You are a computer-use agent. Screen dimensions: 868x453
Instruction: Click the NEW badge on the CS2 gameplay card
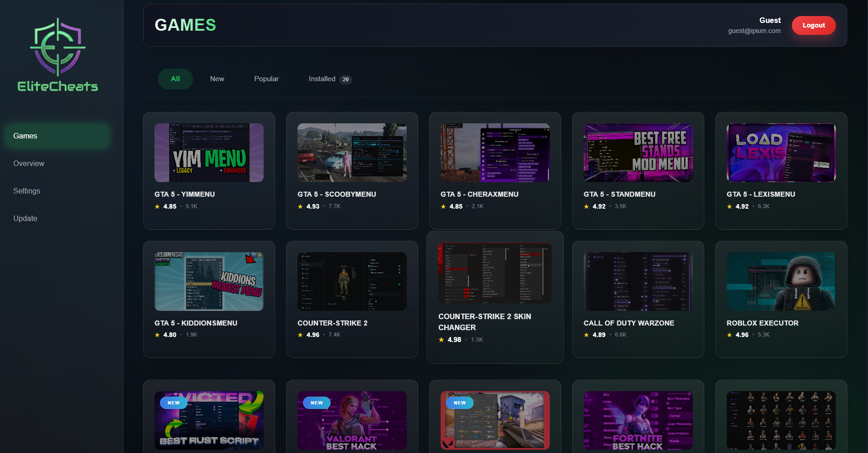[459, 403]
